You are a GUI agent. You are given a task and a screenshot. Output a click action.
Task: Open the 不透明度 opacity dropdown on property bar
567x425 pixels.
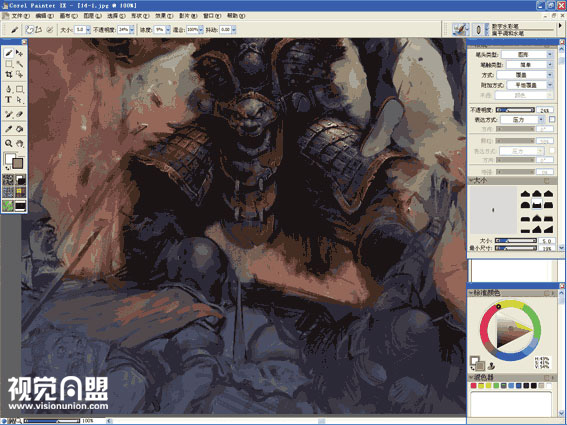132,30
